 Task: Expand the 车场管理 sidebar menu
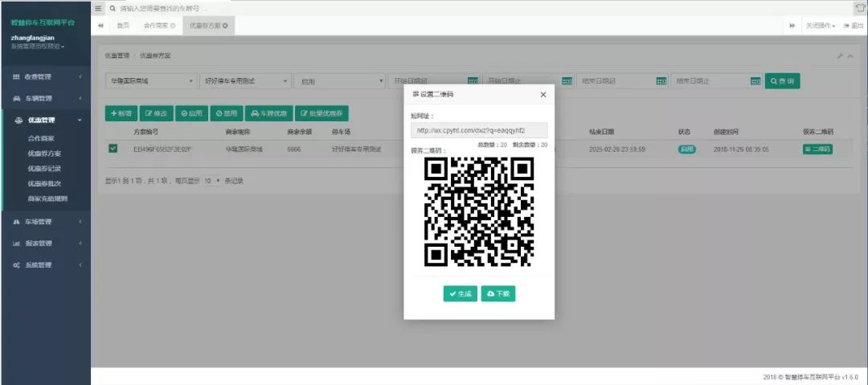pyautogui.click(x=45, y=222)
